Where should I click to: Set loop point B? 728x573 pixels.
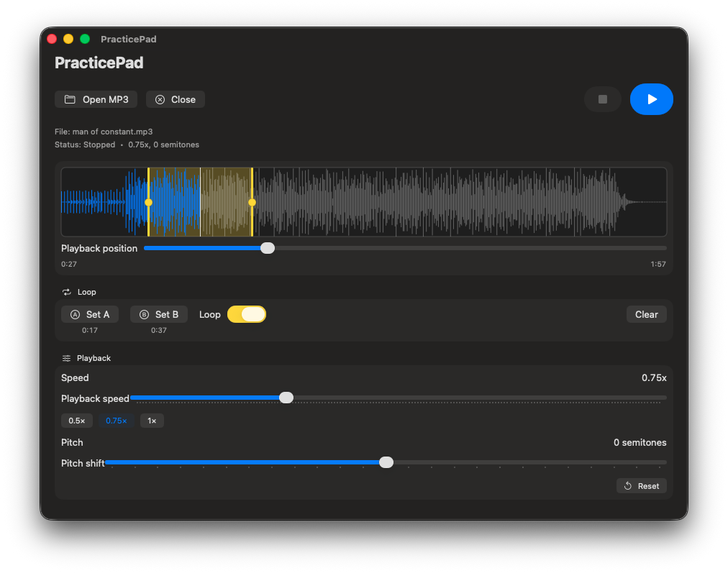pyautogui.click(x=159, y=314)
